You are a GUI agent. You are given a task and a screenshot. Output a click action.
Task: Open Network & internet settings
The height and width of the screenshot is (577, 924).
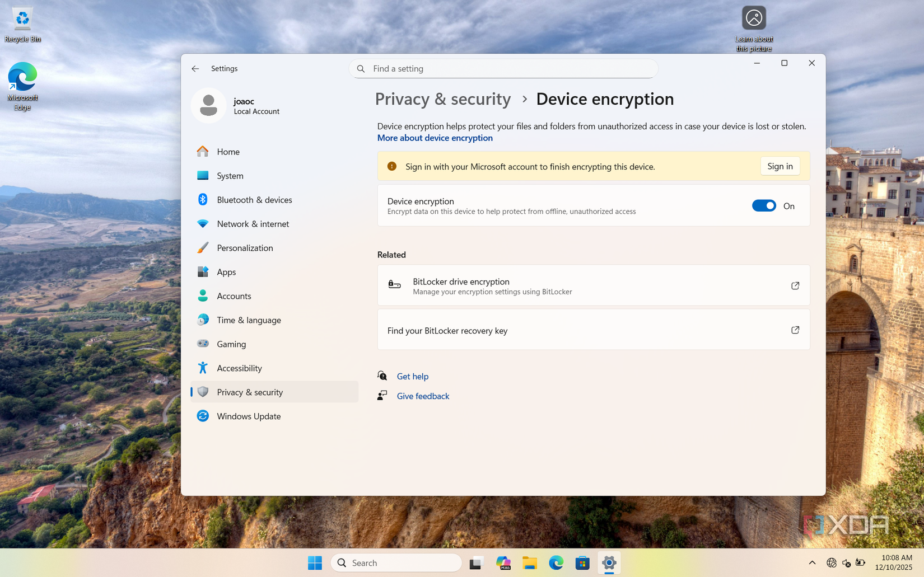coord(252,224)
